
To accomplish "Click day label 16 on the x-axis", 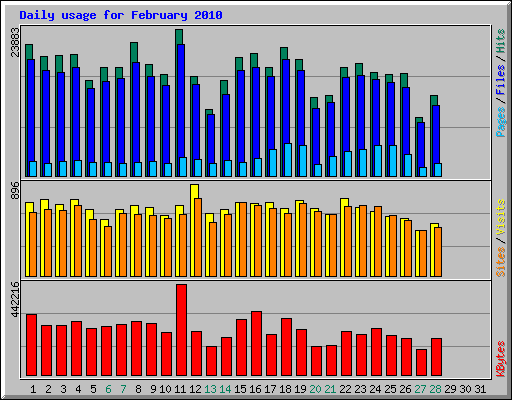I will 255,389.
